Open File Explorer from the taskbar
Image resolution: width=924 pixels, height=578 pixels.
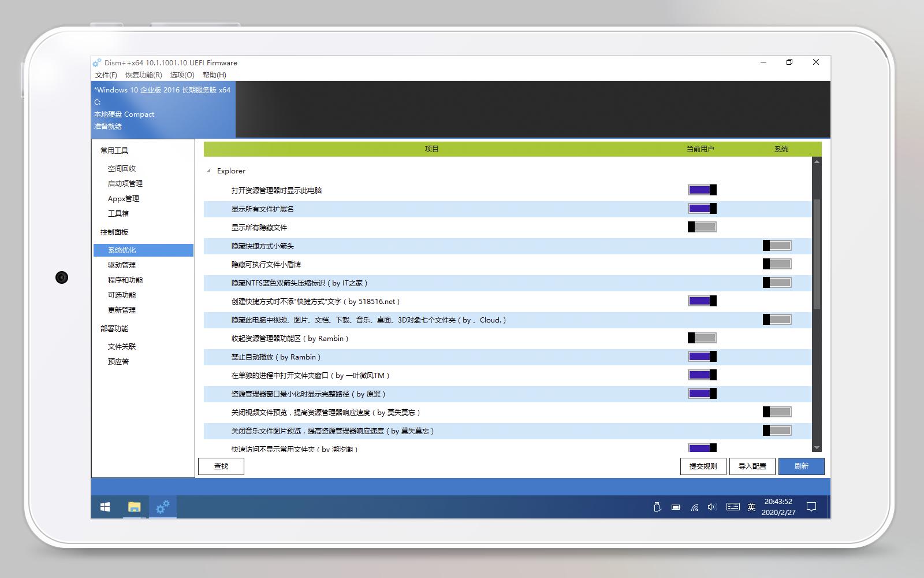133,506
